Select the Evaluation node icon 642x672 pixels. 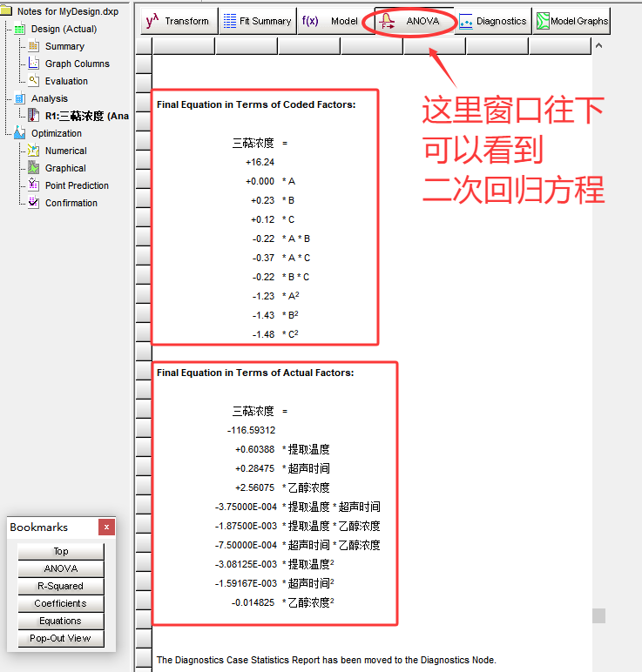[34, 81]
